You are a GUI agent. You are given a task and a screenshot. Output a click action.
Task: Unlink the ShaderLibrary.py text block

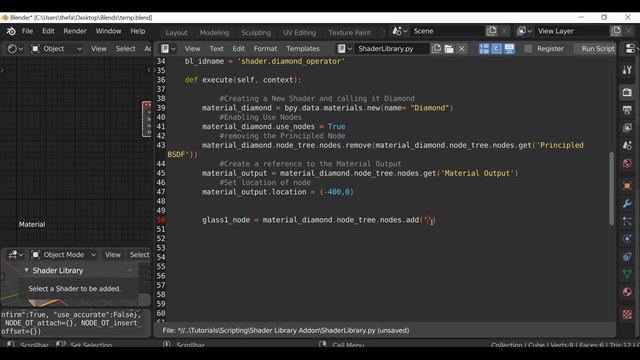point(462,49)
